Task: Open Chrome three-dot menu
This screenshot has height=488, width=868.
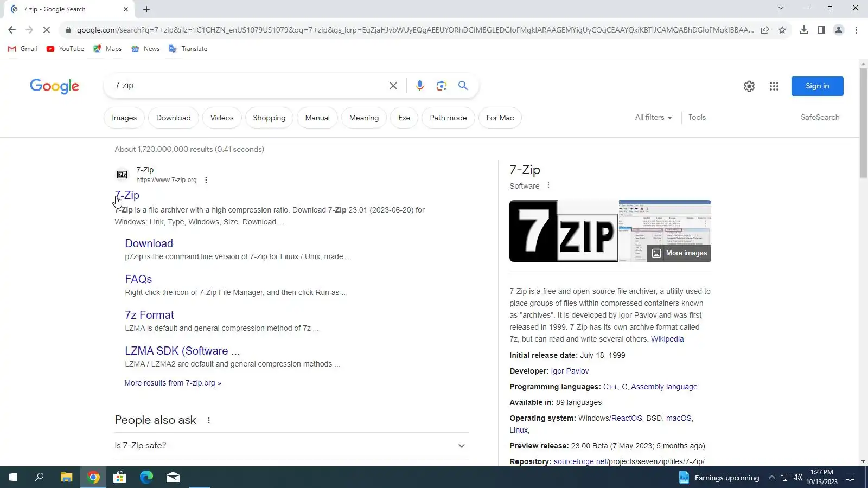Action: [x=856, y=30]
